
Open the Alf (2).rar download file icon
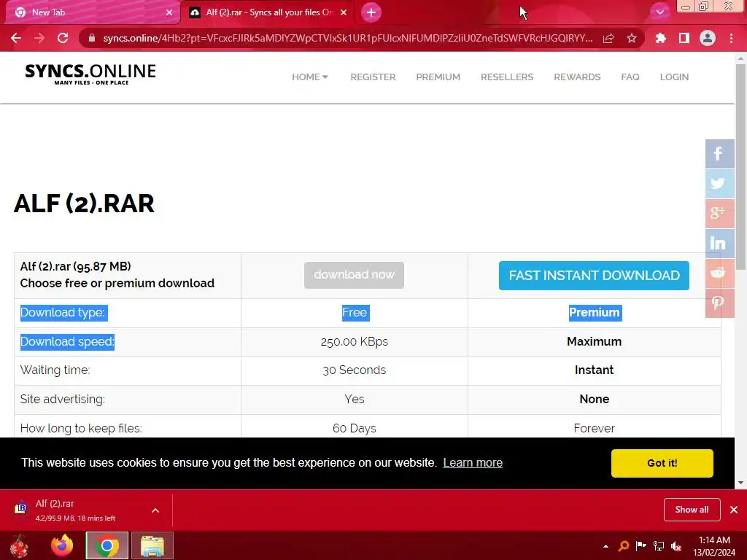pos(20,508)
